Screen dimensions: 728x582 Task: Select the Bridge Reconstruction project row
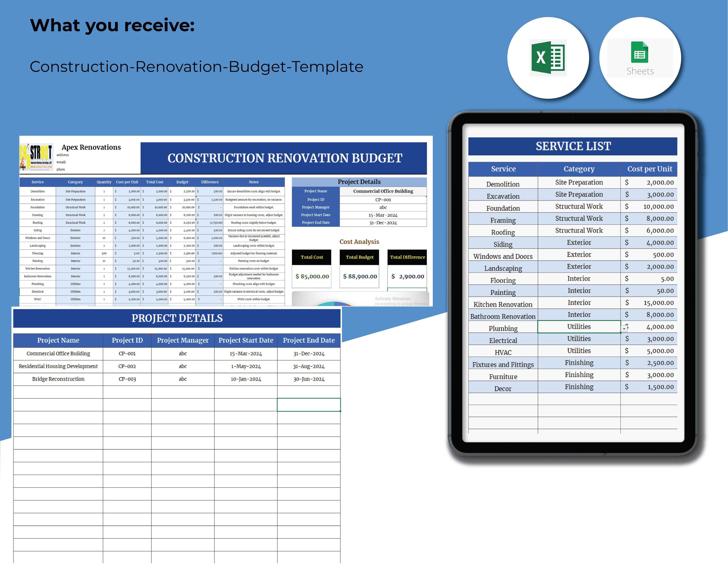coord(58,379)
